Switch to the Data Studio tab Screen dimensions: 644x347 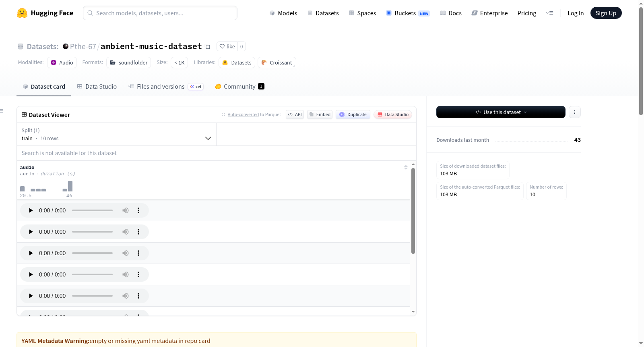point(97,86)
